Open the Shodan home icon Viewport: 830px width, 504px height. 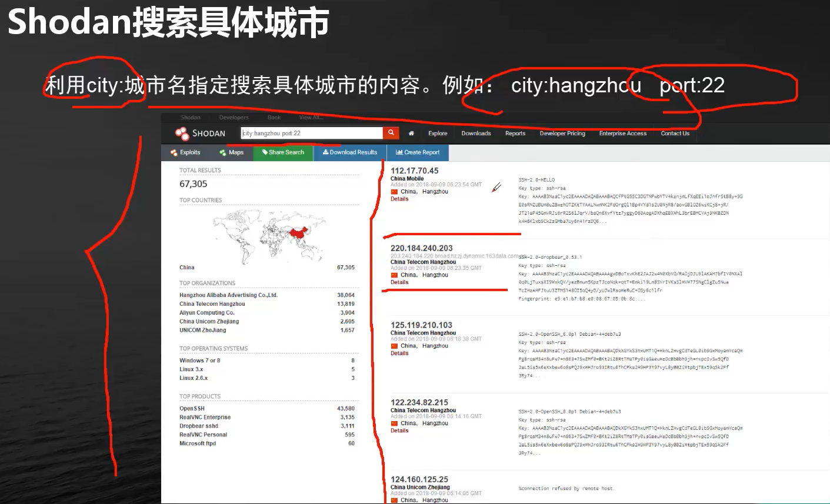click(411, 133)
